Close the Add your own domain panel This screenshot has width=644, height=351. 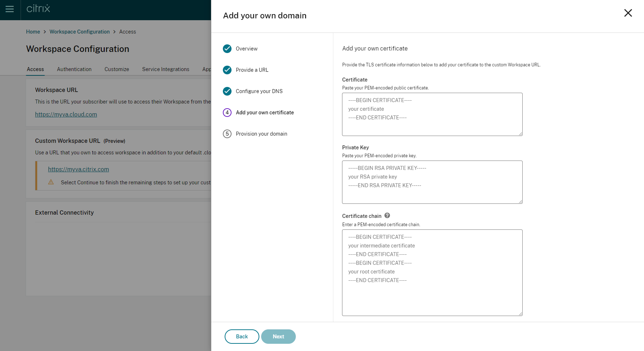628,13
